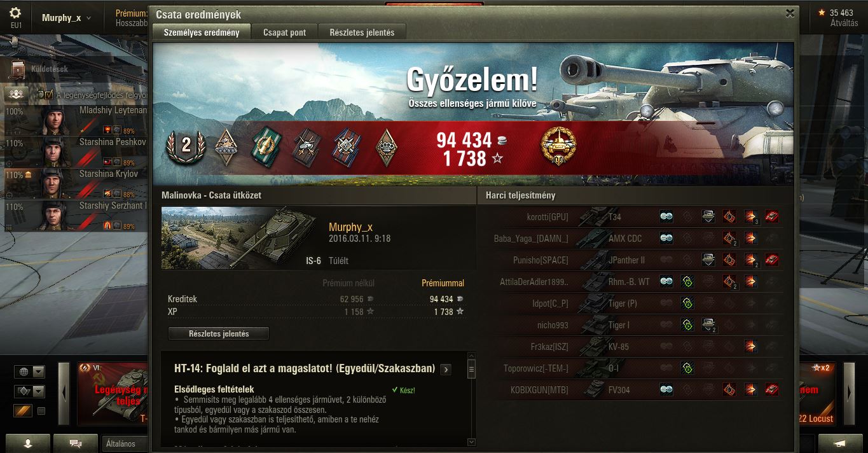The width and height of the screenshot is (868, 453).
Task: Expand HT-14 mission details arrow
Action: (x=445, y=369)
